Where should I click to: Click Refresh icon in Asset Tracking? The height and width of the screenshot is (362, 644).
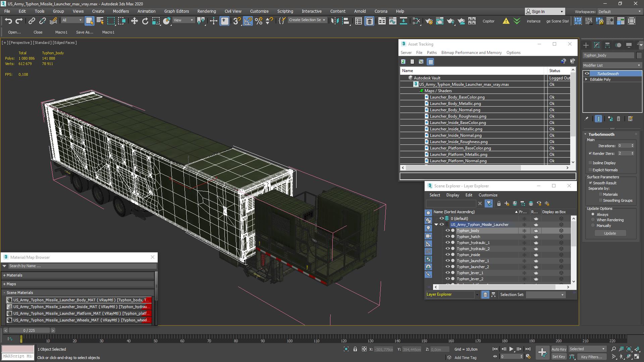click(x=403, y=62)
